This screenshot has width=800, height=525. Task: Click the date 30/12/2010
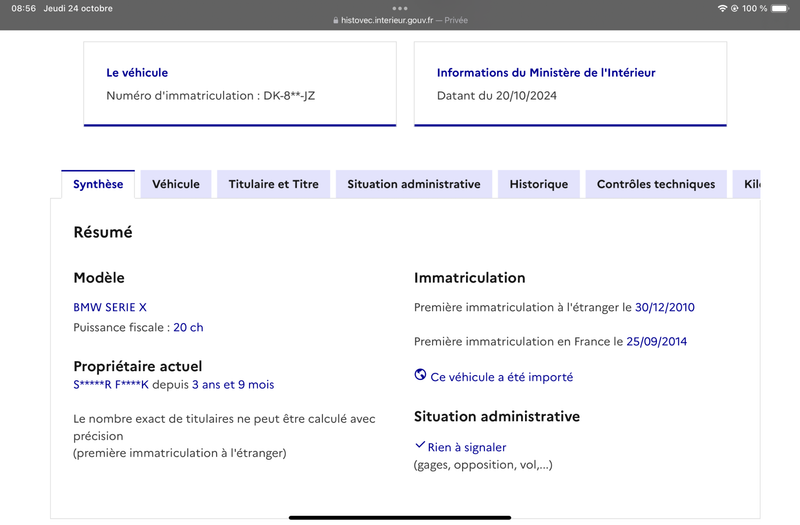[665, 307]
